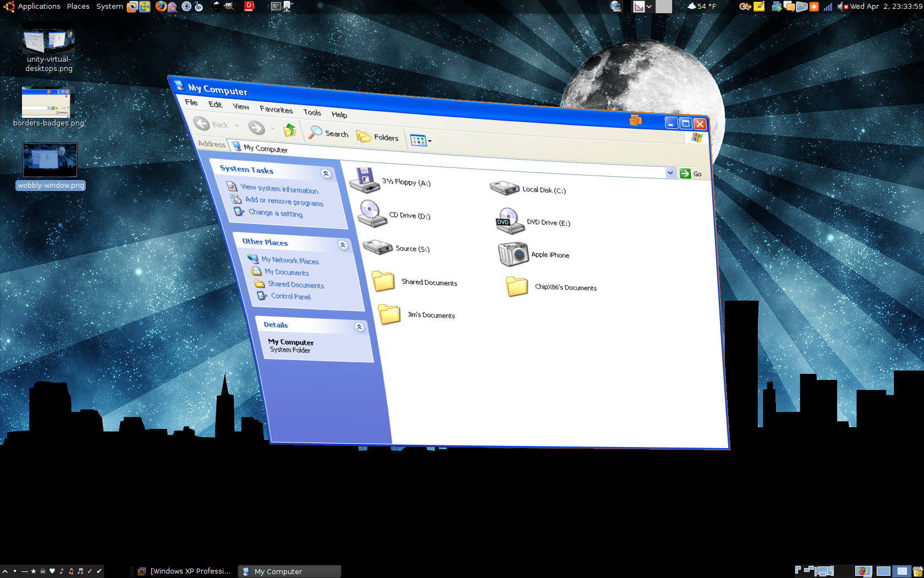924x578 pixels.
Task: Select the ChipX86's Documents folder icon
Action: (x=517, y=286)
